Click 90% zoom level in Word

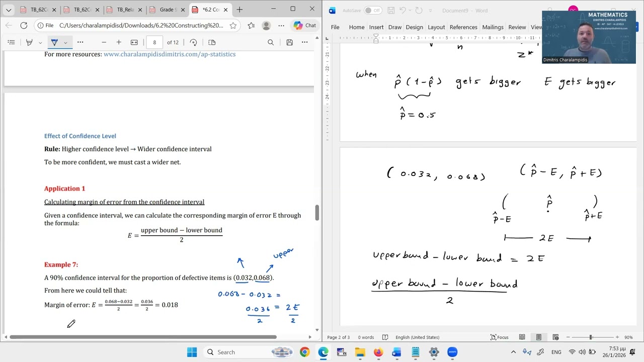tap(628, 337)
